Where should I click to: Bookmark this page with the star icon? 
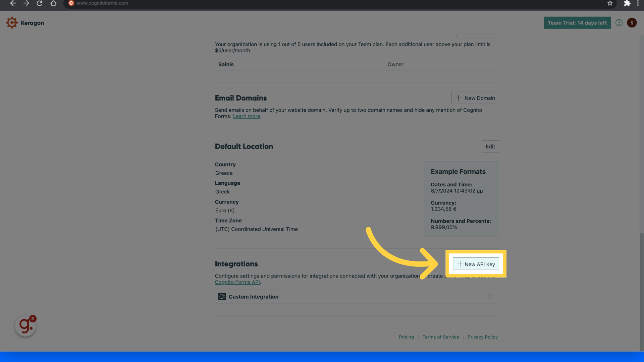click(x=610, y=4)
